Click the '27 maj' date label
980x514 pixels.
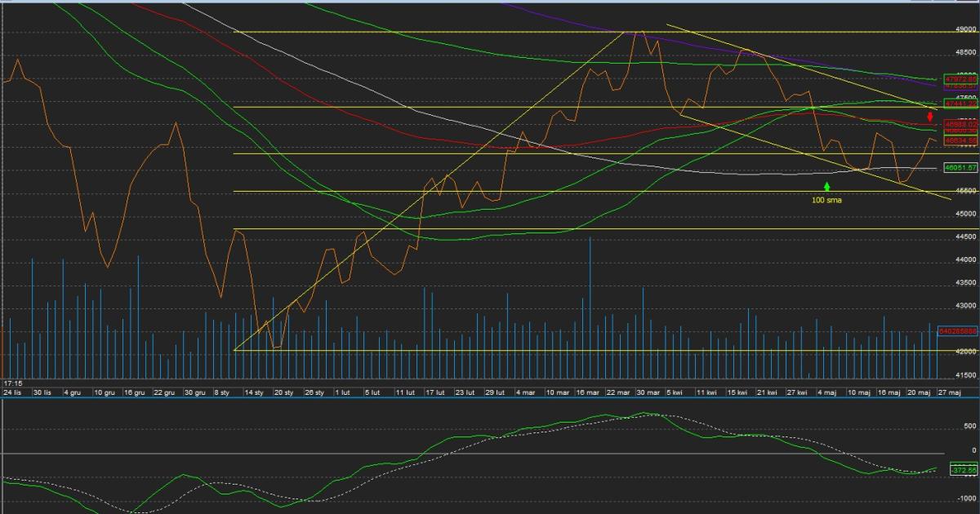click(951, 392)
